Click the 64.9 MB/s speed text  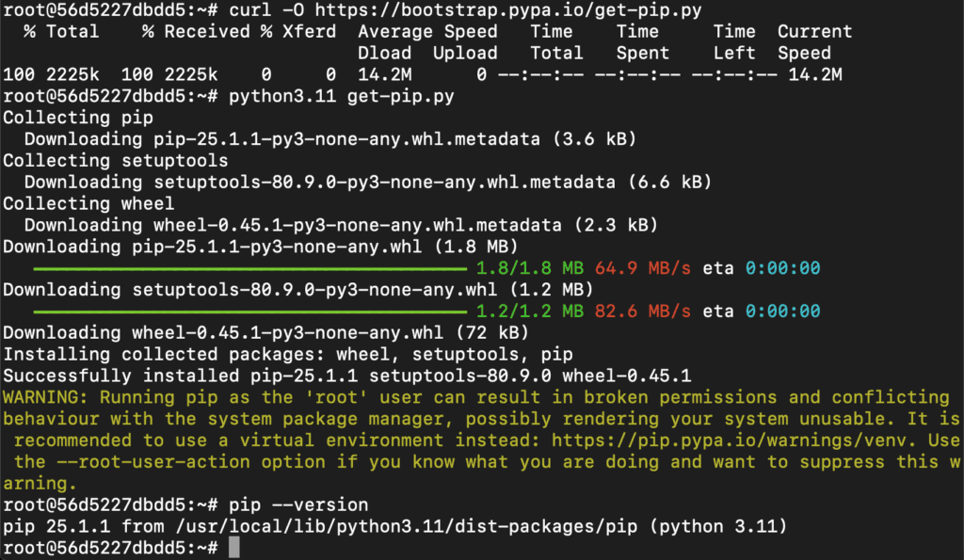pos(642,268)
